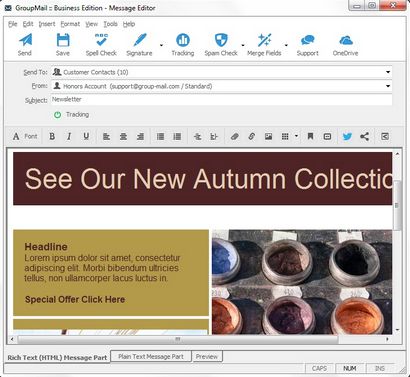The image size is (410, 377).
Task: Click the Twitter bird icon
Action: (347, 136)
